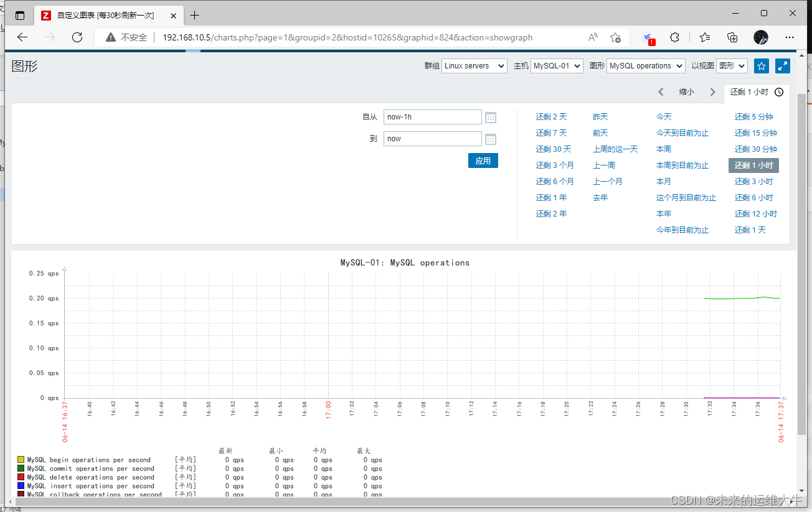Viewport: 812px width, 512px height.
Task: Open the browser extensions icon
Action: pyautogui.click(x=674, y=37)
